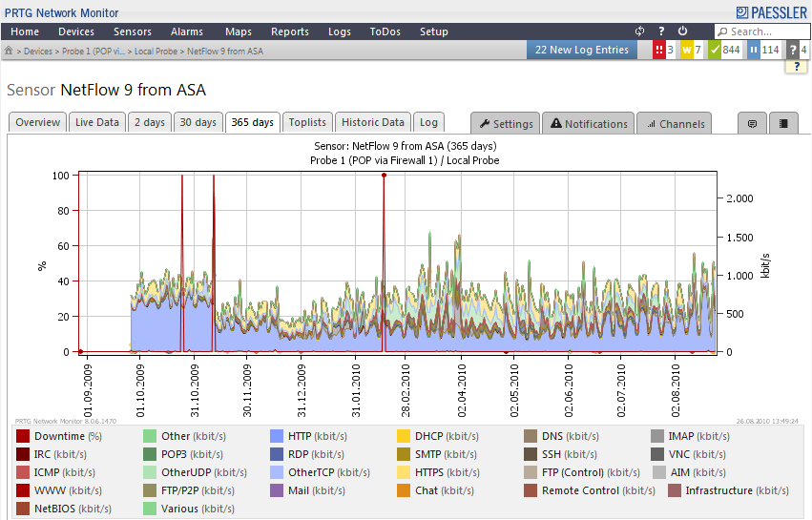Switch to the Toplists tab
Viewport: 812px width, 520px height.
(307, 123)
